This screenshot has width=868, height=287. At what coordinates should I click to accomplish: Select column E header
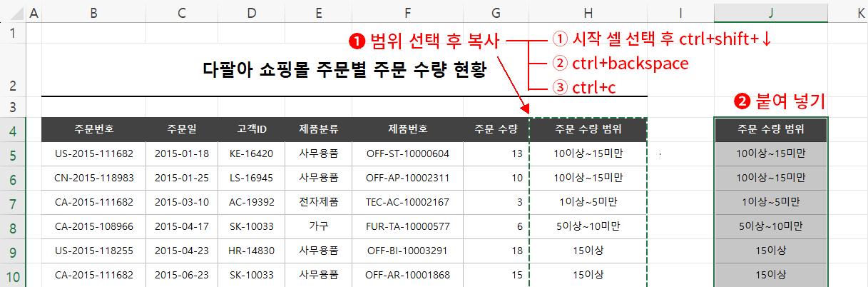(x=318, y=11)
